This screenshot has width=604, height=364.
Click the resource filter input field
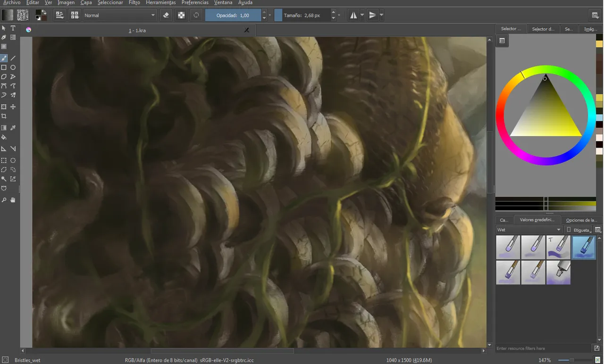[x=544, y=348]
